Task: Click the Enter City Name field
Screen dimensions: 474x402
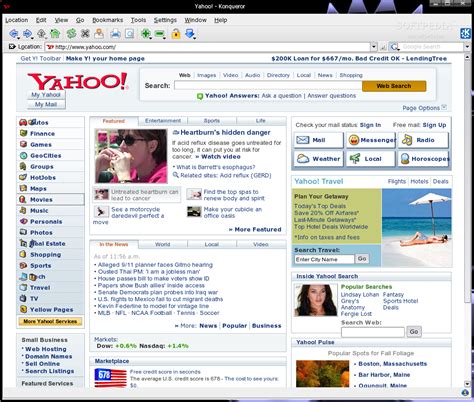Action: 324,259
